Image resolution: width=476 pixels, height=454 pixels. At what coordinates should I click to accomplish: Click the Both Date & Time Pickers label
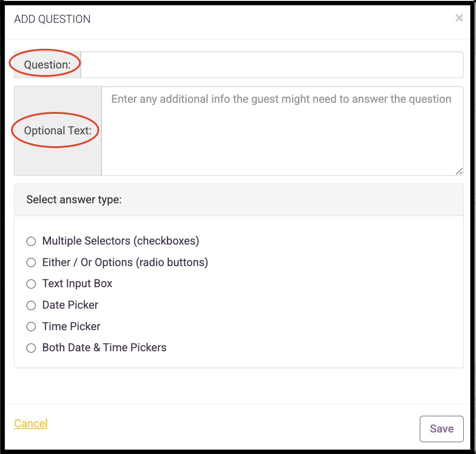pos(104,347)
